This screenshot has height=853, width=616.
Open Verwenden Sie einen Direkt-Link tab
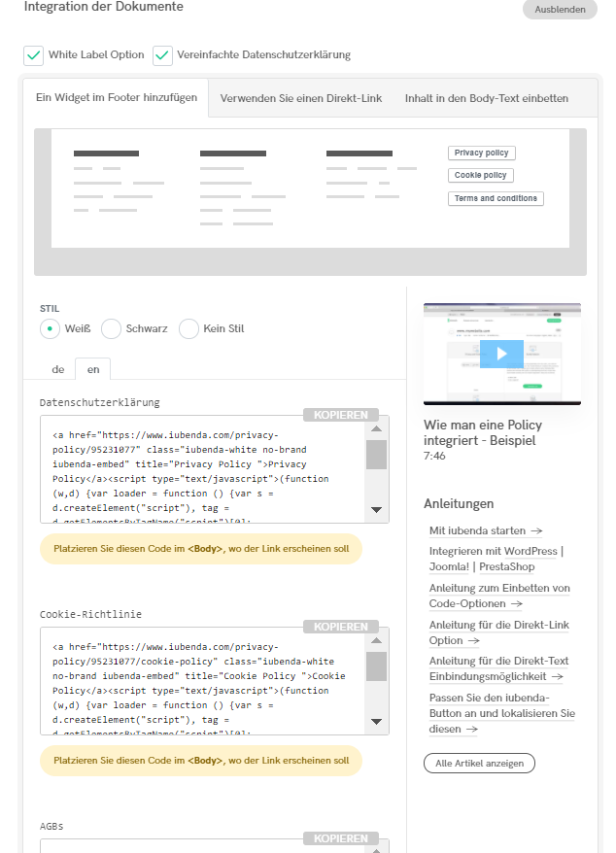(x=301, y=98)
